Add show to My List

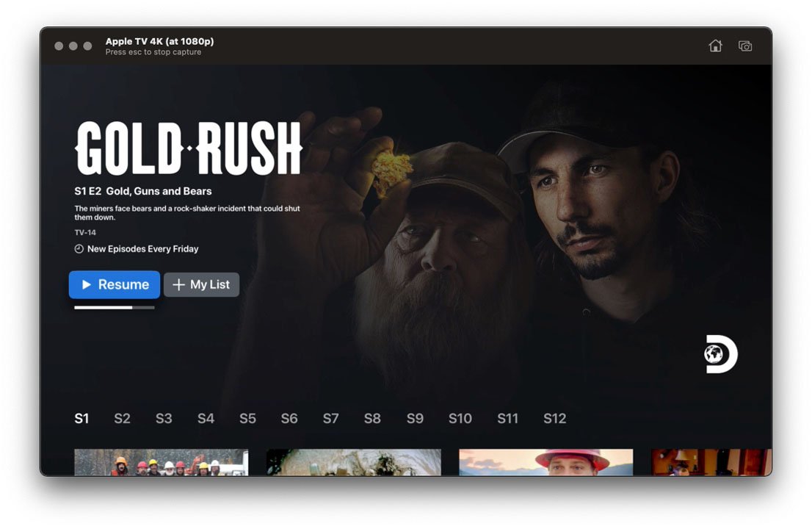coord(201,284)
